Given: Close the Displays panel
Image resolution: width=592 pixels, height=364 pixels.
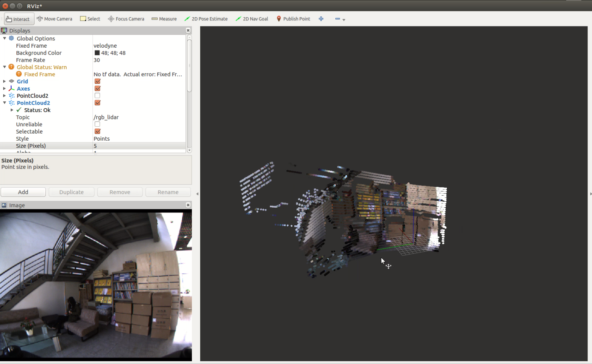Looking at the screenshot, I should (188, 30).
